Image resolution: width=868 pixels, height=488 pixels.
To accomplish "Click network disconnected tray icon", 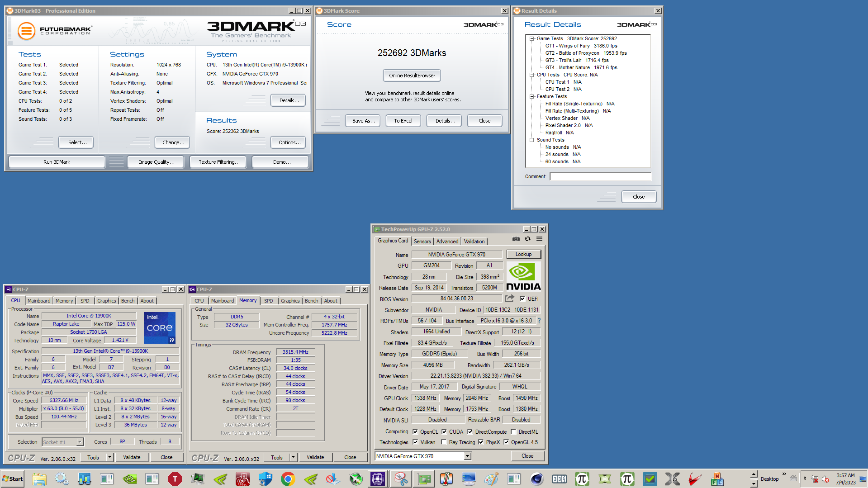I will click(815, 479).
